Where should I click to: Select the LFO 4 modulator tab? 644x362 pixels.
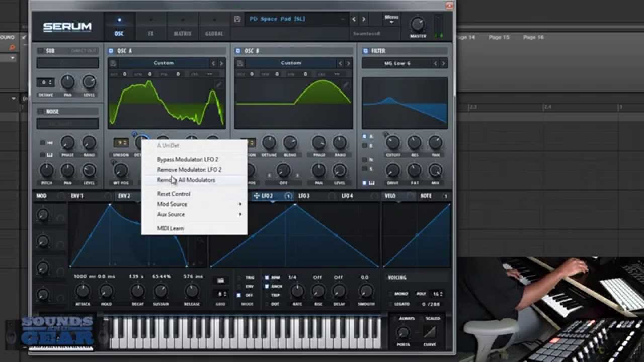point(348,196)
